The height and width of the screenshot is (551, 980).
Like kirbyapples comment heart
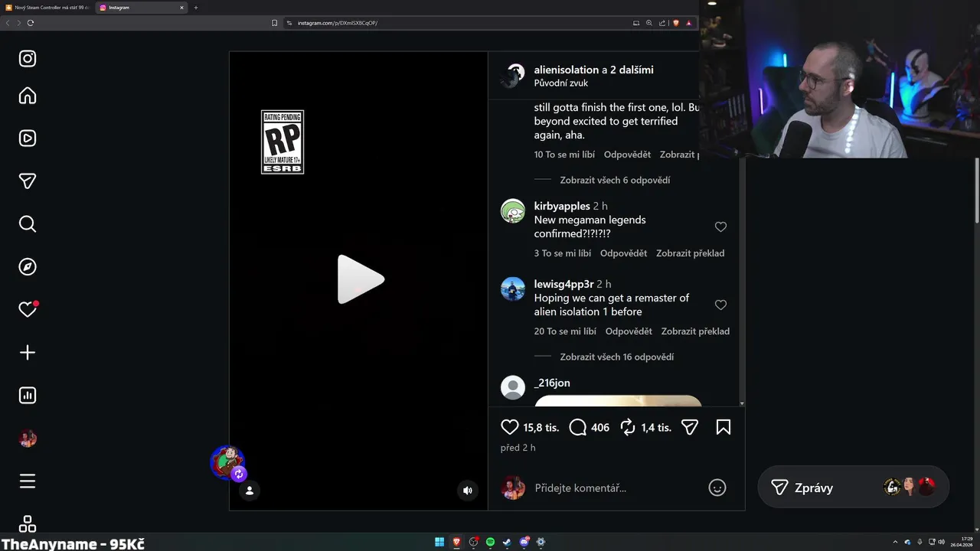tap(720, 227)
